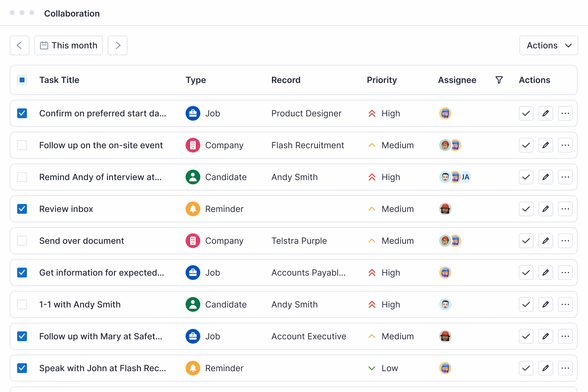Uncheck the Get information for expected task
Viewport: 588px width, 392px height.
[22, 273]
